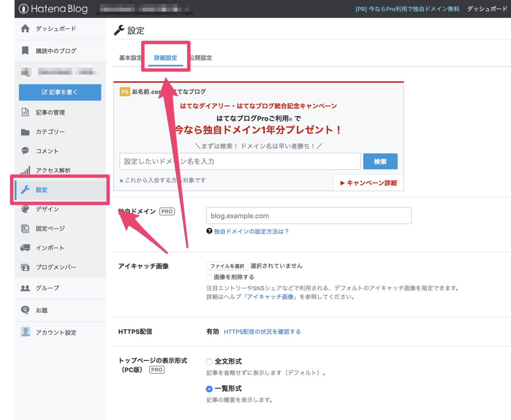511x420 pixels.
Task: Select the 一覧形式 radio button
Action: (x=209, y=389)
